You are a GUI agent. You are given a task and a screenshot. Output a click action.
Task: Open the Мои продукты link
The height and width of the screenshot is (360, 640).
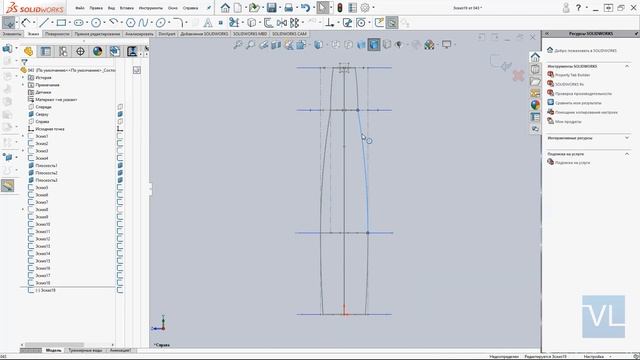(x=568, y=122)
